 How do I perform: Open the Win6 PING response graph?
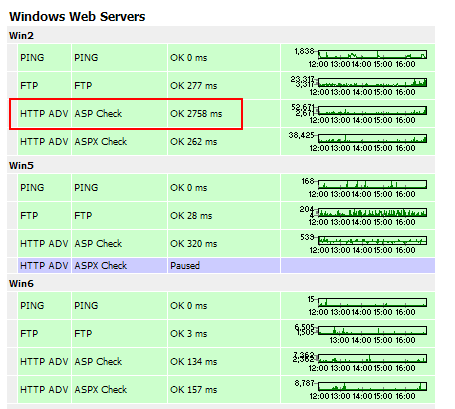[x=367, y=305]
